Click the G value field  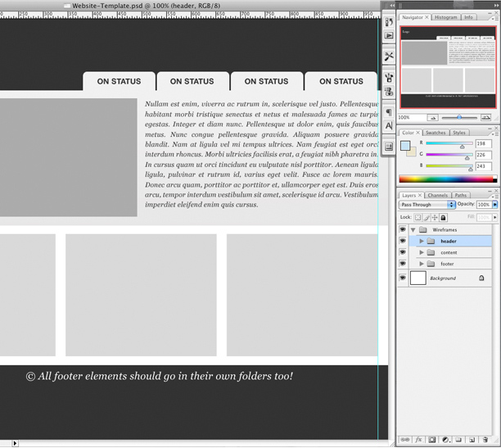pyautogui.click(x=483, y=155)
